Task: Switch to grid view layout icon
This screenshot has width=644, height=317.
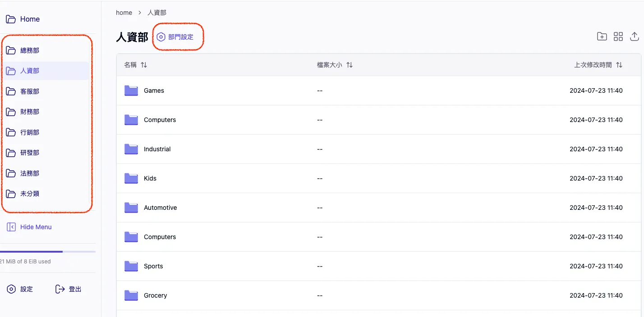Action: [618, 36]
